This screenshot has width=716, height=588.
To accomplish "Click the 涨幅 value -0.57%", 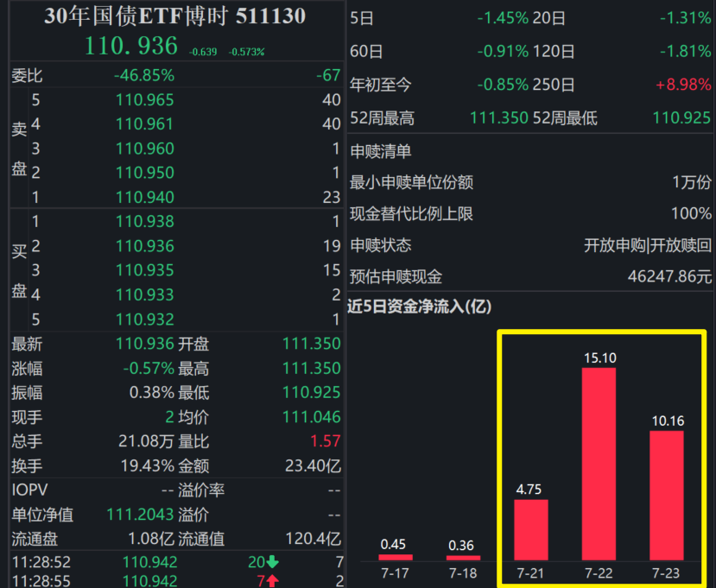I will tap(149, 368).
